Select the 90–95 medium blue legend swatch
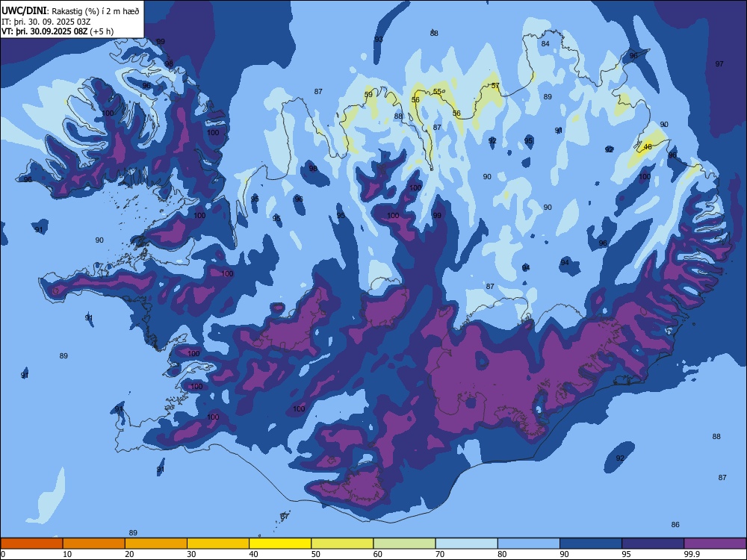This screenshot has height=560, width=747. [591, 544]
